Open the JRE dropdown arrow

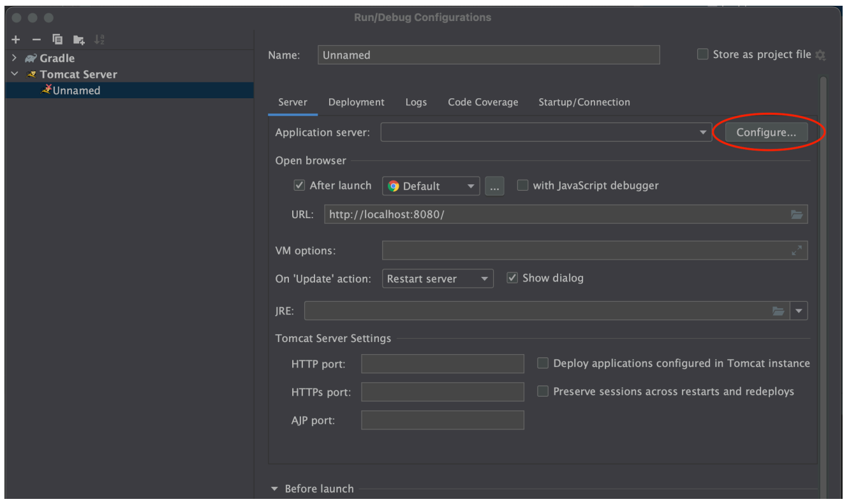point(799,311)
